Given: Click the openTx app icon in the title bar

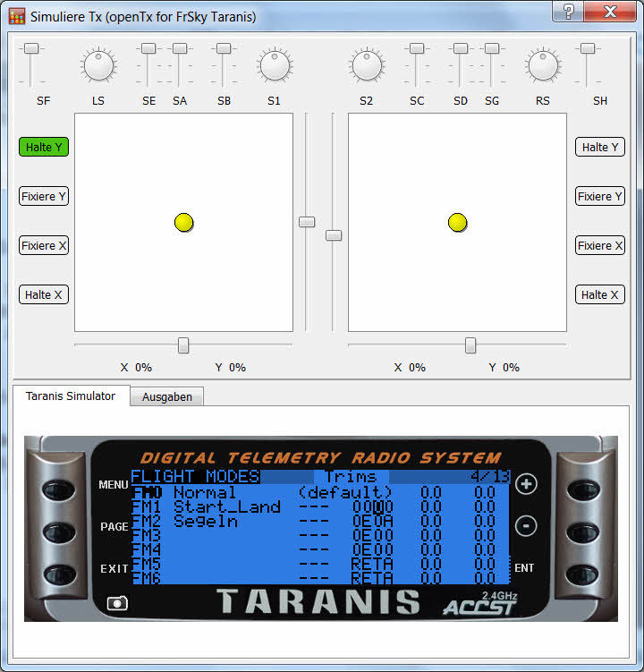Looking at the screenshot, I should click(x=17, y=16).
